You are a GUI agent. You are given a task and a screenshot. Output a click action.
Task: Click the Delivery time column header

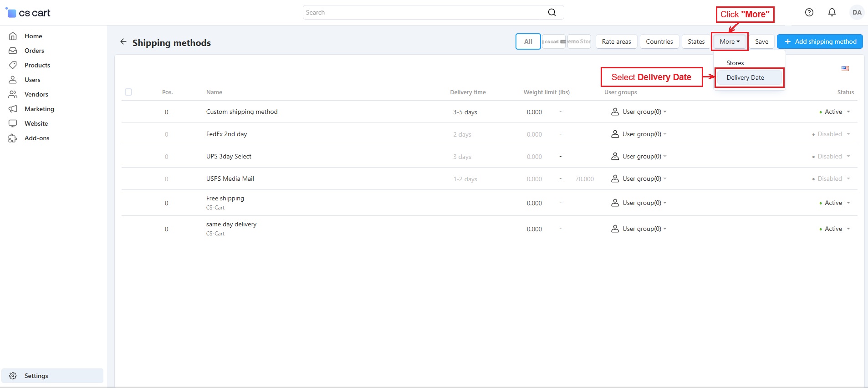point(468,92)
